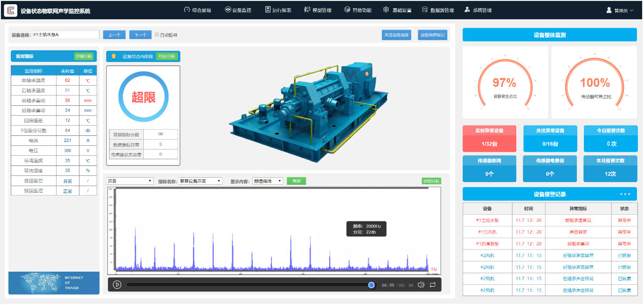Toggle the loop icon in audio player
Screen dimensions: 644x305
(x=433, y=285)
